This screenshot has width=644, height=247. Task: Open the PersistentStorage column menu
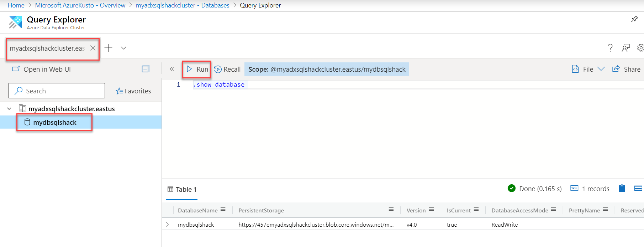pyautogui.click(x=391, y=210)
